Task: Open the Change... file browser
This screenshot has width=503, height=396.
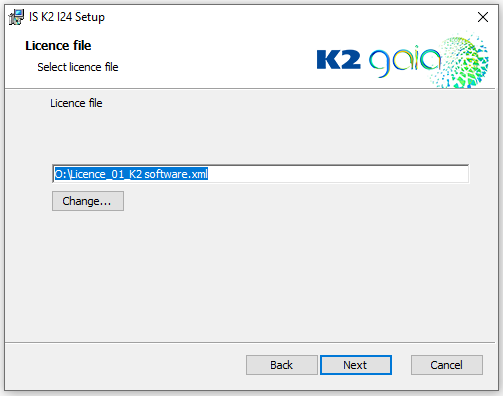Action: click(88, 201)
